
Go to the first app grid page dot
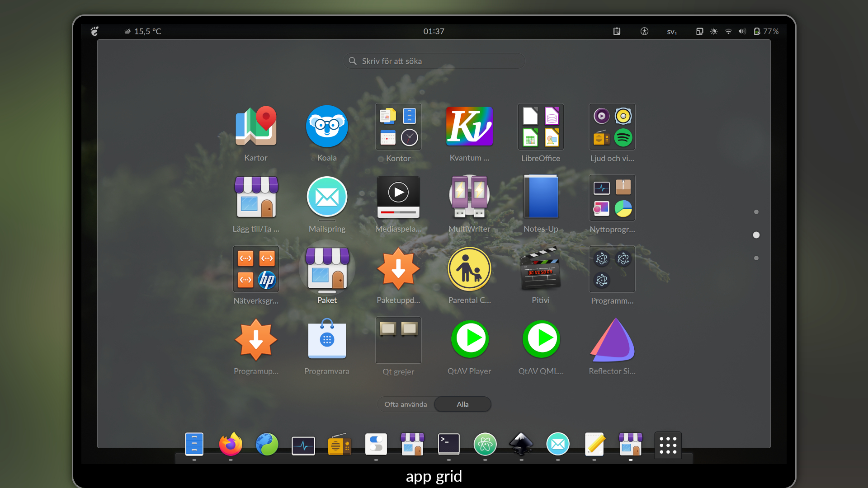pos(756,212)
